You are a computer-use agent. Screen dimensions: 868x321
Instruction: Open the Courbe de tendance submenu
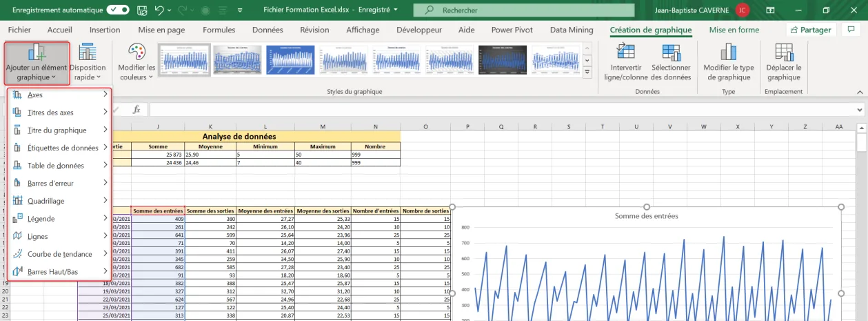pyautogui.click(x=59, y=254)
